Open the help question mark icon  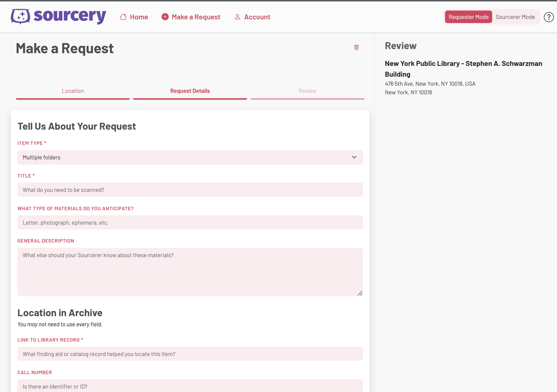point(549,17)
